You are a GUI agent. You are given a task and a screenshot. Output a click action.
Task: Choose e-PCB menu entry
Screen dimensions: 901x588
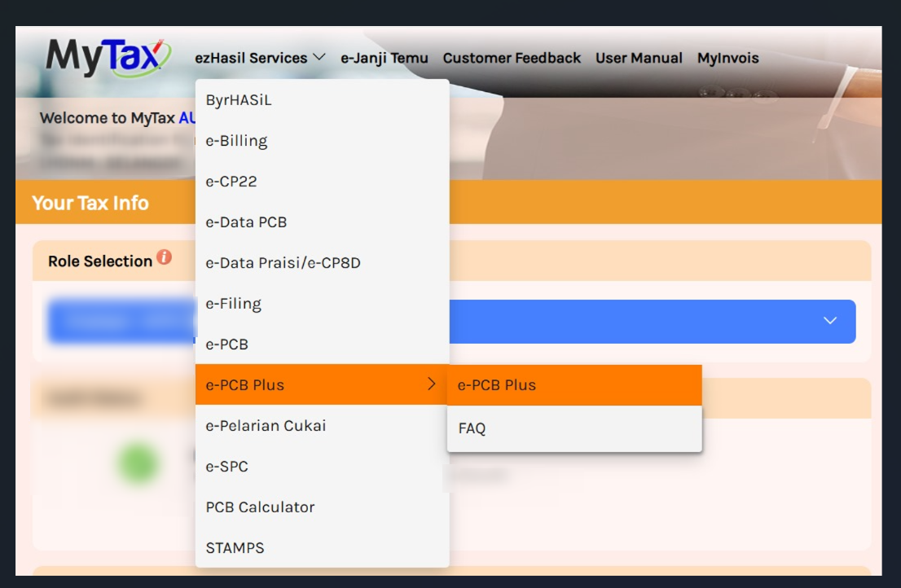point(323,344)
